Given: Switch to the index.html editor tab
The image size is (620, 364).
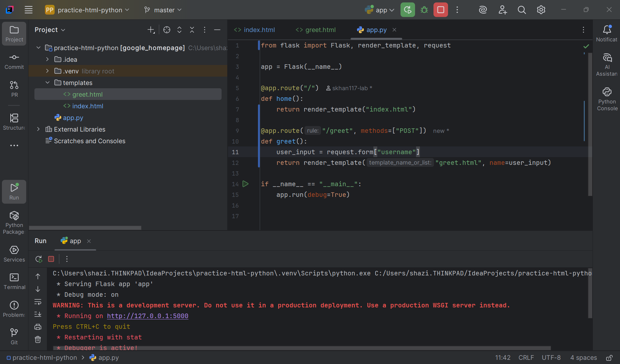Looking at the screenshot, I should 254,30.
